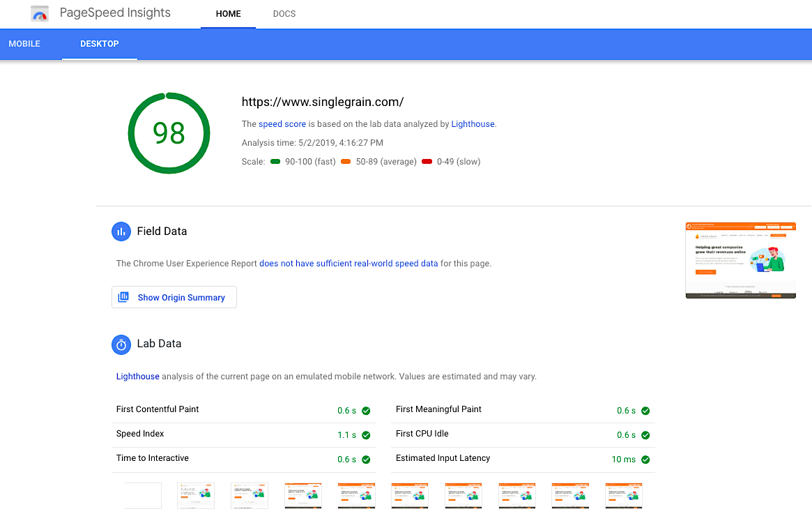
Task: Click the green 90-100 fast legend swatch
Action: coord(275,162)
